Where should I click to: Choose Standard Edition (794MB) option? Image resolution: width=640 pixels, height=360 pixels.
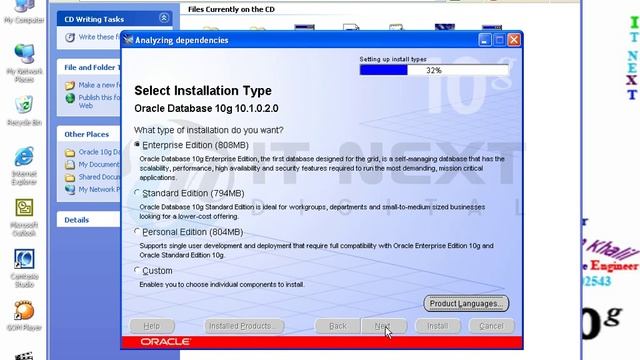137,193
